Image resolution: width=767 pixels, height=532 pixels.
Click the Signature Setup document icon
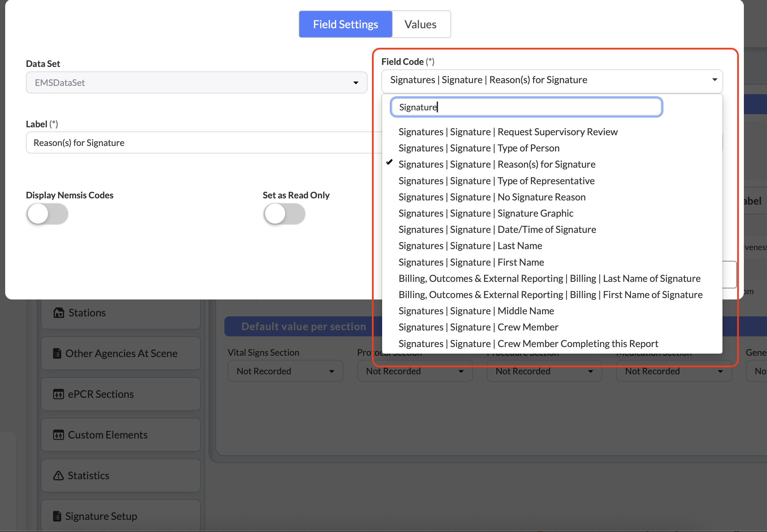(x=57, y=516)
